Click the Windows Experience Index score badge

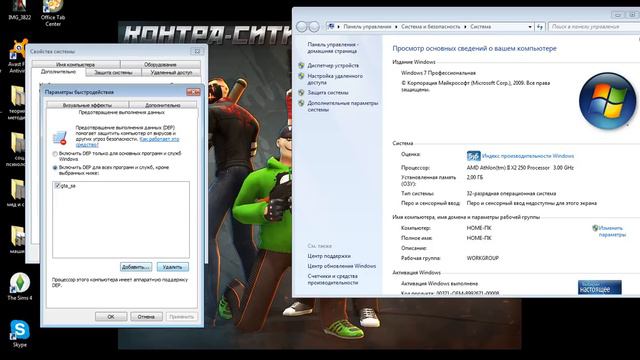click(x=473, y=156)
